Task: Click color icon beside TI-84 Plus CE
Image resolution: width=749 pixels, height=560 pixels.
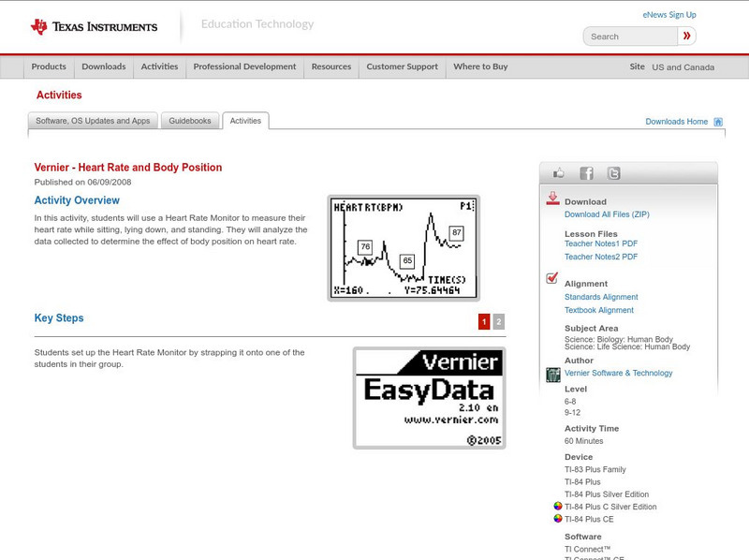Action: coord(557,519)
